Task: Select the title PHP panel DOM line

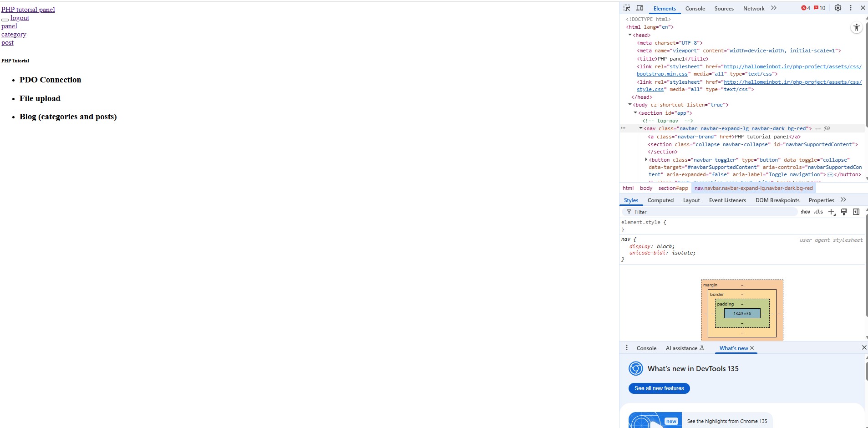Action: coord(672,59)
